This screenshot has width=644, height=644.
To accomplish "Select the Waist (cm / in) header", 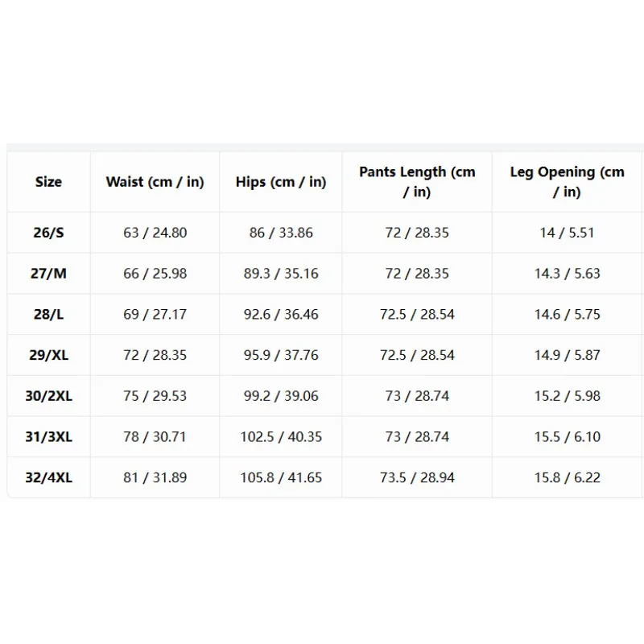I will click(x=155, y=182).
